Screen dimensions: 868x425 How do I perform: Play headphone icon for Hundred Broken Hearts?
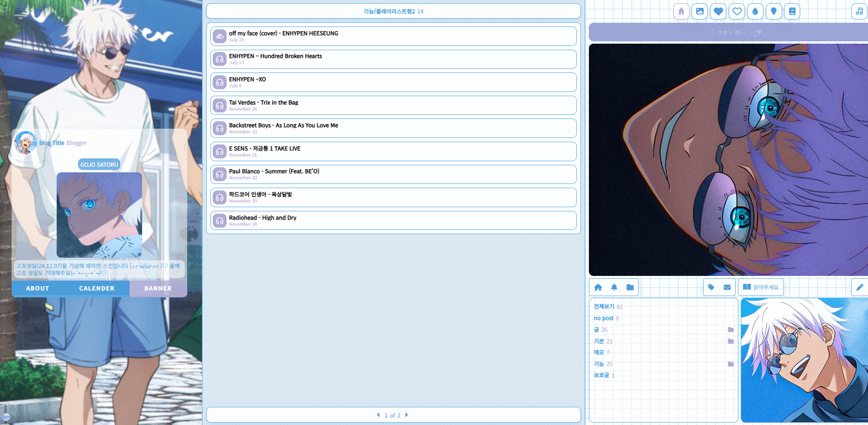tap(220, 59)
